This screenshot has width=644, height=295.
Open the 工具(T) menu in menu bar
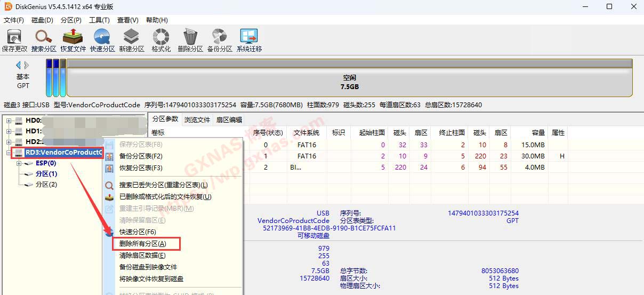[99, 20]
